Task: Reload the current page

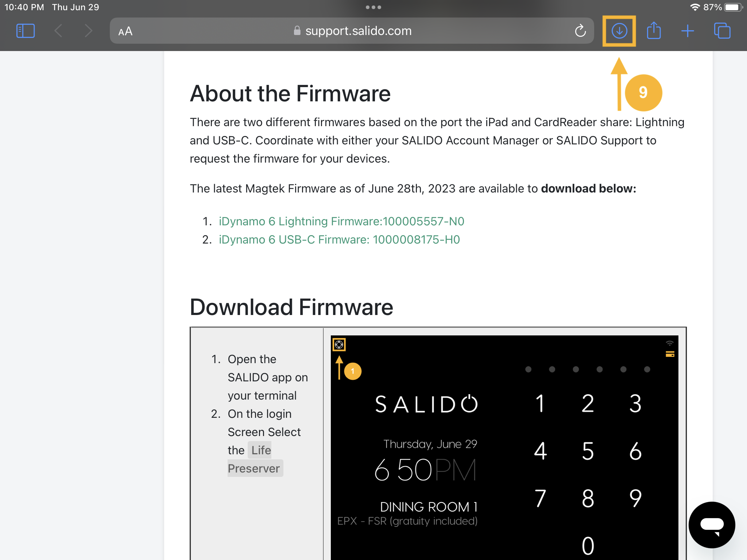Action: [x=580, y=31]
